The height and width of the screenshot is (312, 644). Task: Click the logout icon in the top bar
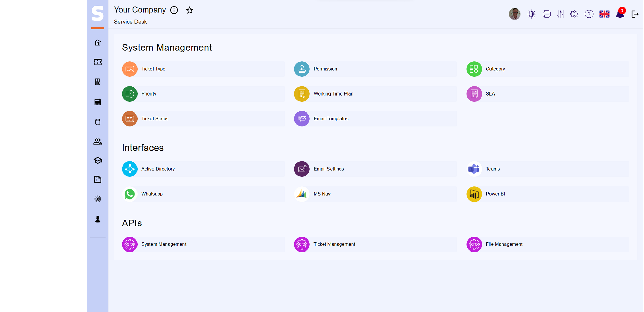(635, 14)
